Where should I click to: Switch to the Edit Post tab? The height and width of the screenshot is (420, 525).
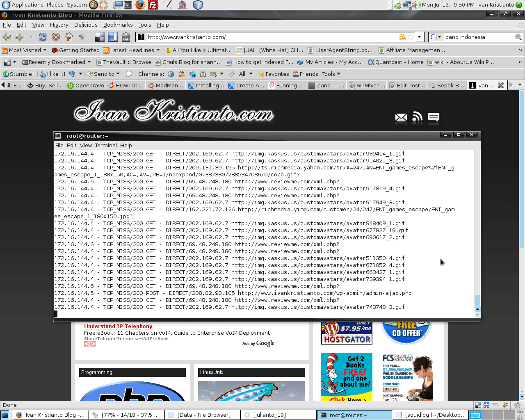pyautogui.click(x=407, y=85)
